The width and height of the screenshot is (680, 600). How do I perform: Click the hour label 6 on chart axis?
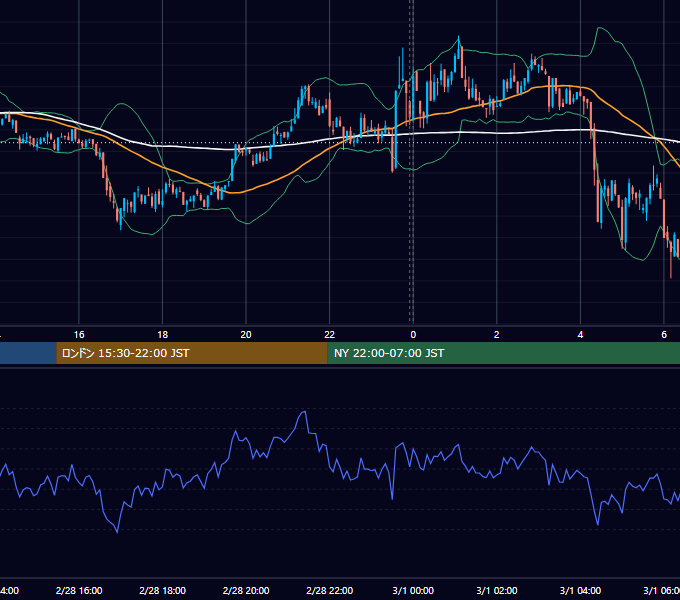[x=664, y=335]
